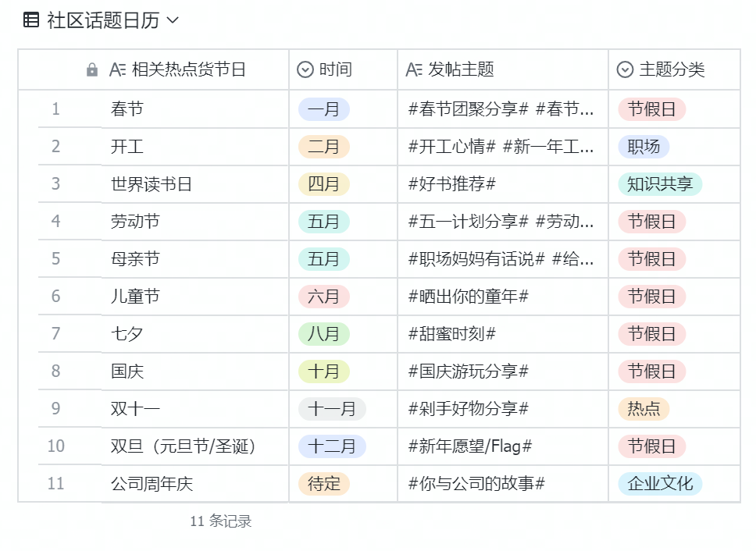Click text field icon beside 发帖主题 header

[x=414, y=69]
